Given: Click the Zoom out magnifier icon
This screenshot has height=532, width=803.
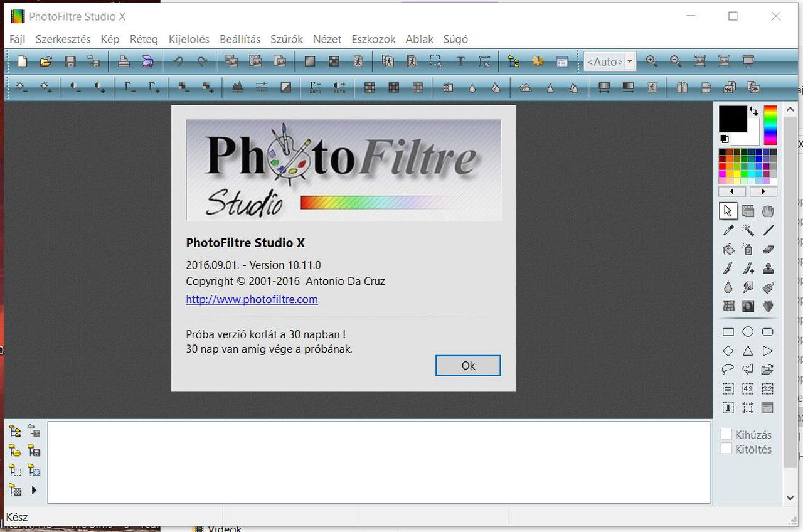Looking at the screenshot, I should pos(676,61).
